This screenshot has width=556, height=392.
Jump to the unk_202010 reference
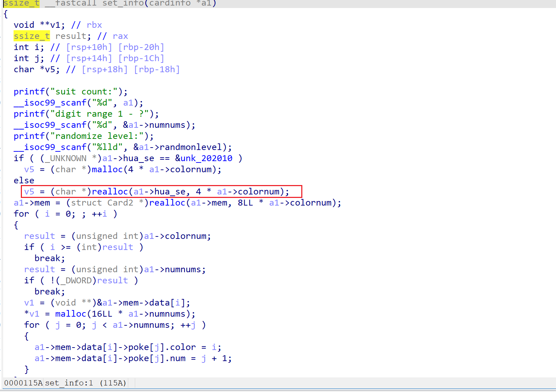(204, 158)
